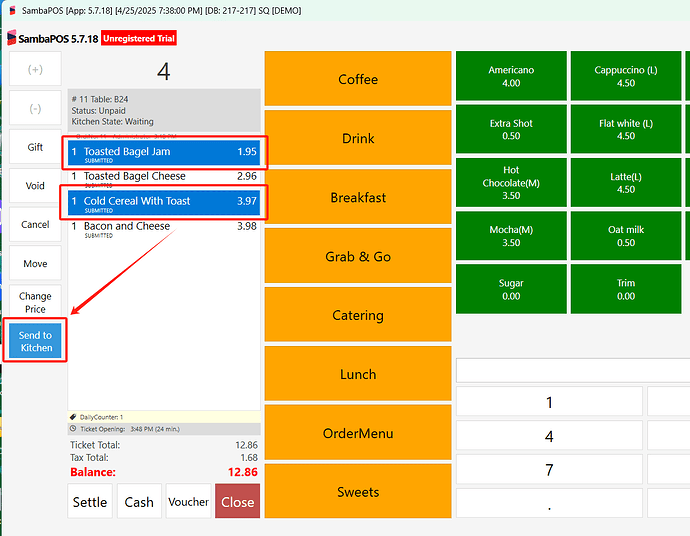
Task: Click the Change Price button
Action: [x=35, y=302]
